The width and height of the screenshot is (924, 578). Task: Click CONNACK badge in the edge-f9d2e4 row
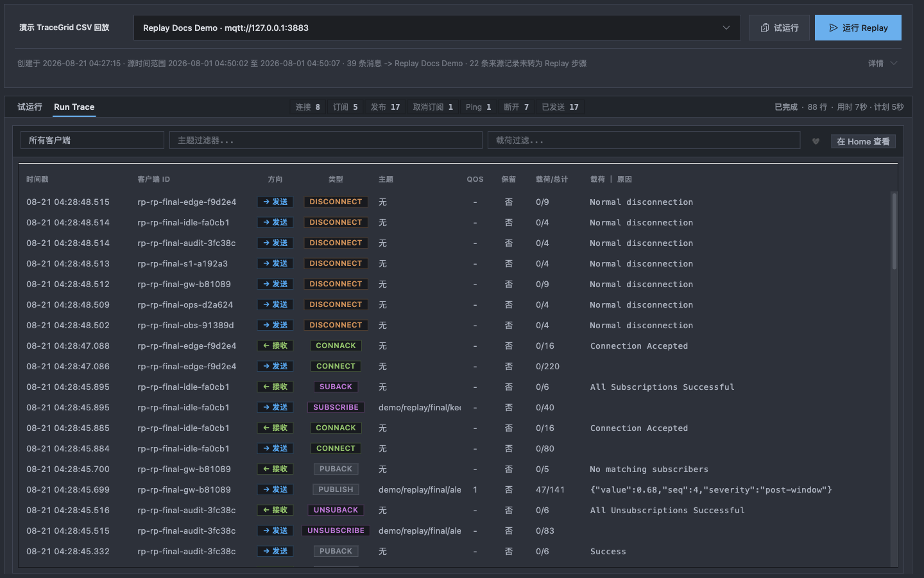click(x=336, y=346)
